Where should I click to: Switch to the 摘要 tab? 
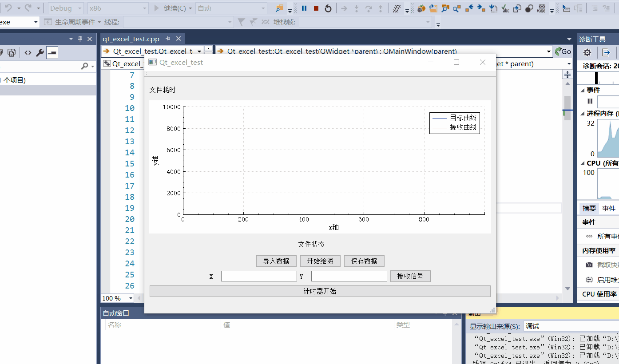coord(589,209)
